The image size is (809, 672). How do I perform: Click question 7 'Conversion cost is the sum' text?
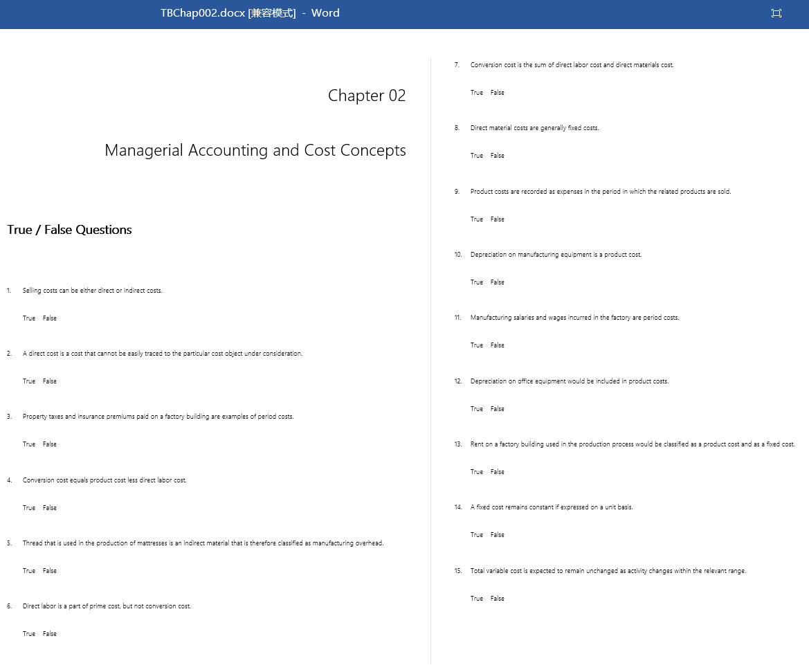coord(572,65)
